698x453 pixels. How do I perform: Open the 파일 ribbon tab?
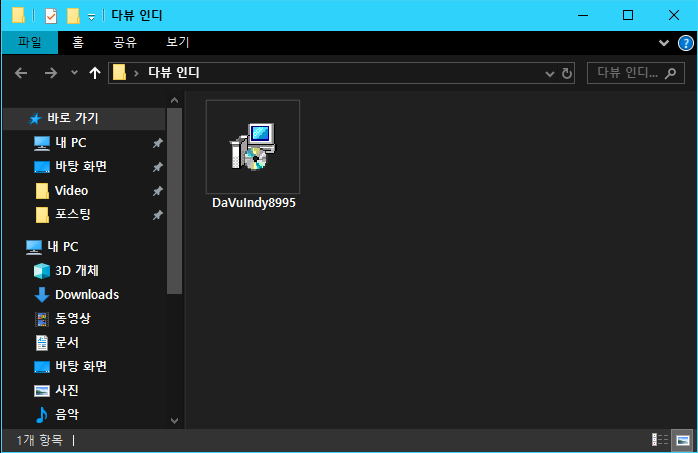(x=30, y=42)
